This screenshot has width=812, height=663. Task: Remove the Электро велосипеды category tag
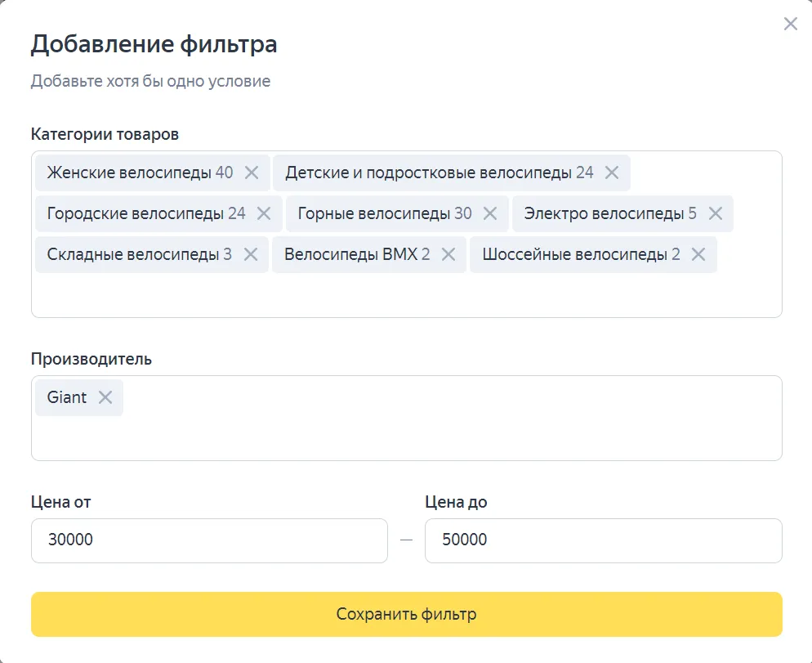[715, 213]
